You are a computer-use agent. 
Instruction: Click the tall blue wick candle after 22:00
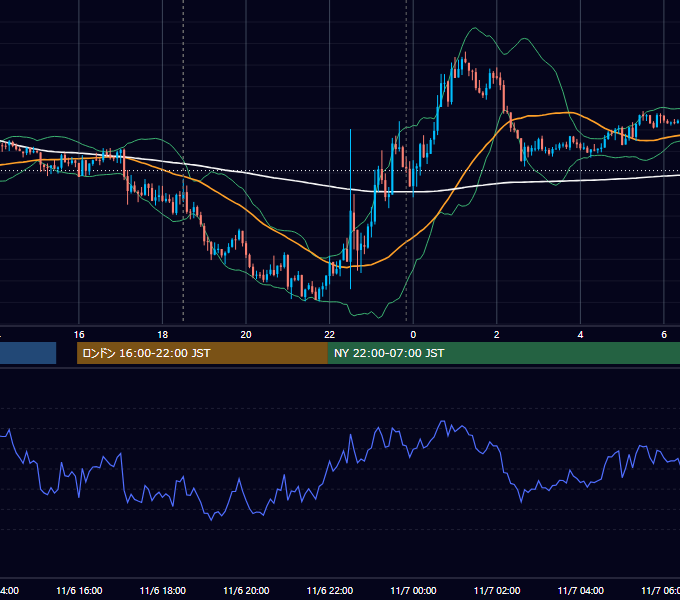click(350, 209)
